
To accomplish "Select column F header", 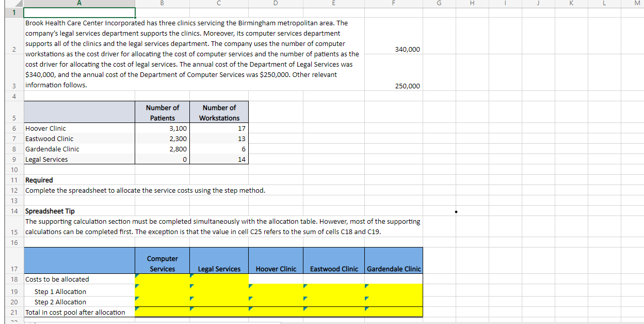I will pos(394,3).
